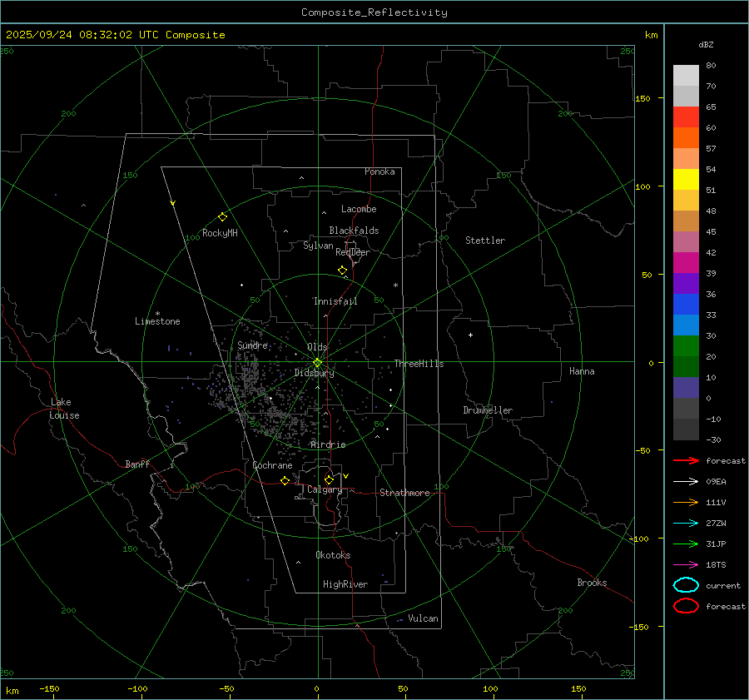Image resolution: width=749 pixels, height=700 pixels.
Task: Select the red forecast ellipse icon
Action: [686, 606]
